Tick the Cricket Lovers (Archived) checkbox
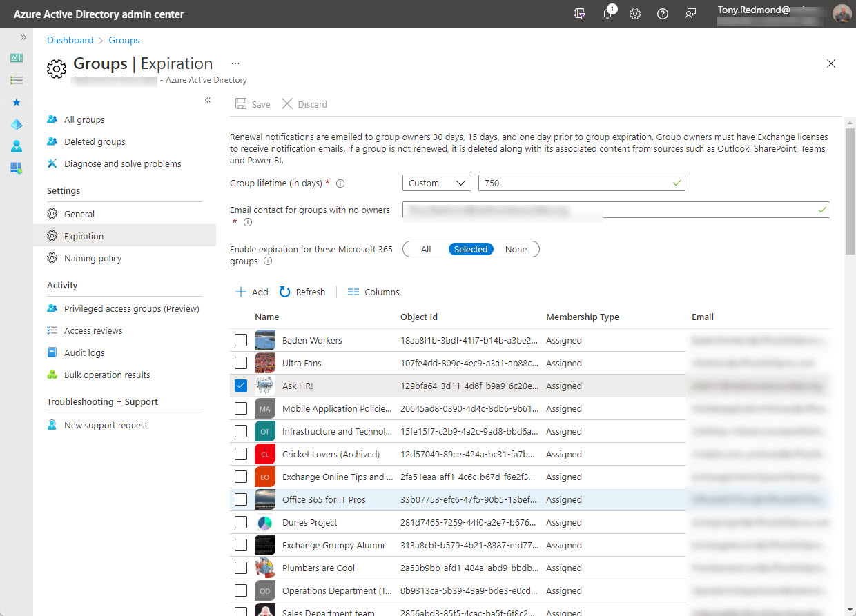Viewport: 856px width, 616px height. [x=240, y=454]
